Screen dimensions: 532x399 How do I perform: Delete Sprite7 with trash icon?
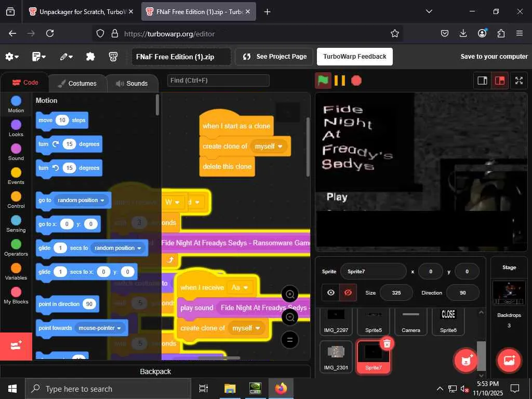387,344
